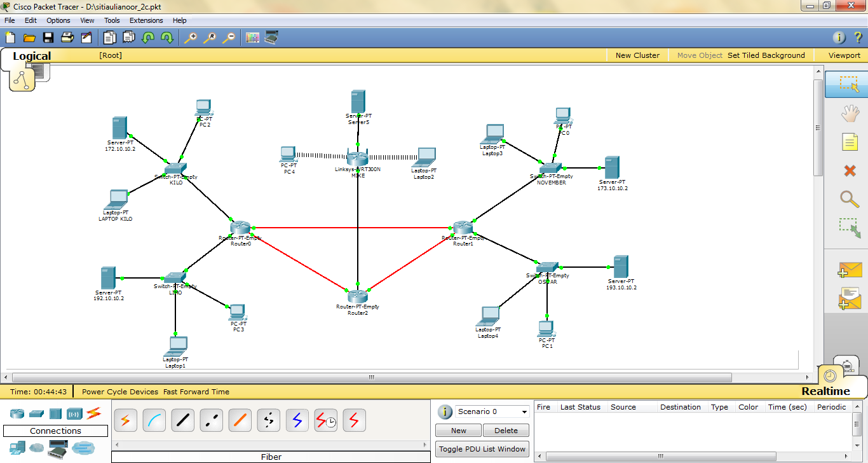
Task: Open the Extensions menu
Action: click(146, 20)
